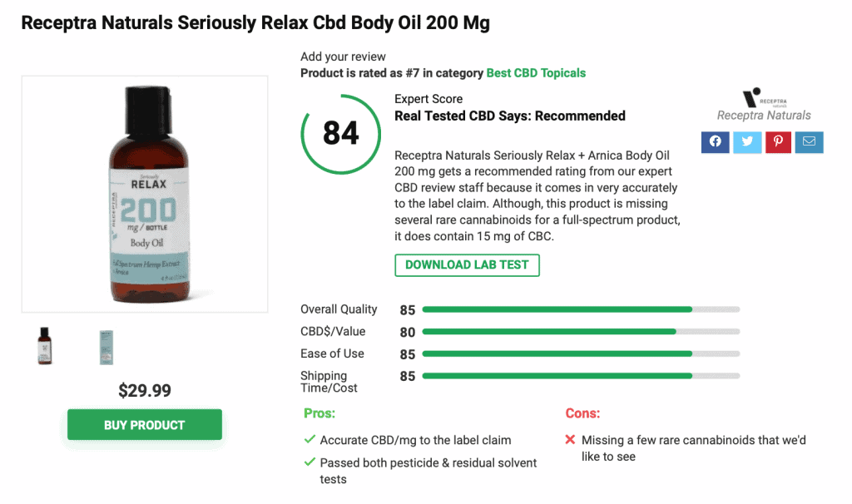Screen dimensions: 852x504
Task: Click the large Relax body oil product image
Action: click(x=144, y=193)
